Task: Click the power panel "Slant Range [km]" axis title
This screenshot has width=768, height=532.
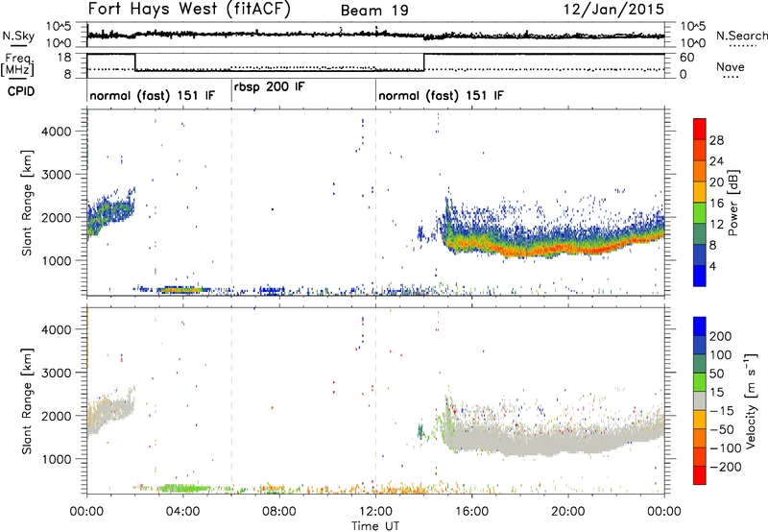Action: click(27, 203)
